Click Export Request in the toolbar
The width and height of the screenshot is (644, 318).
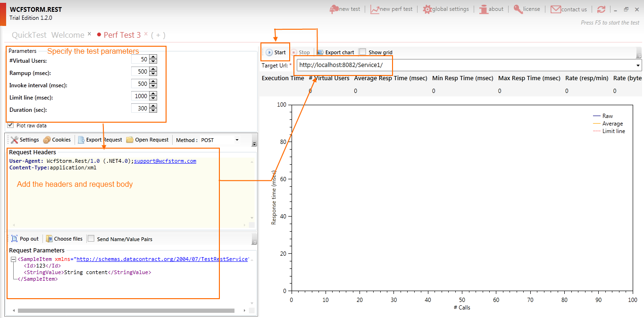click(100, 140)
